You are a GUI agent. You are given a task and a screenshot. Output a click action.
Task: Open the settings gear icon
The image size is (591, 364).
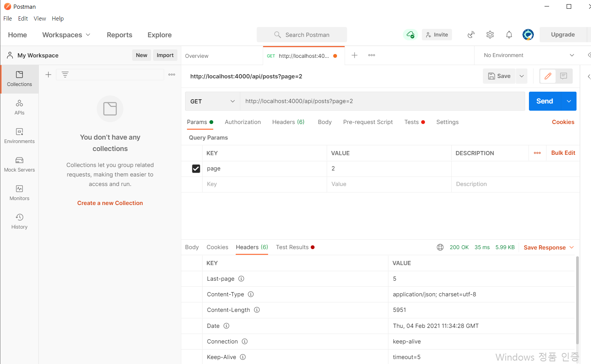tap(490, 35)
